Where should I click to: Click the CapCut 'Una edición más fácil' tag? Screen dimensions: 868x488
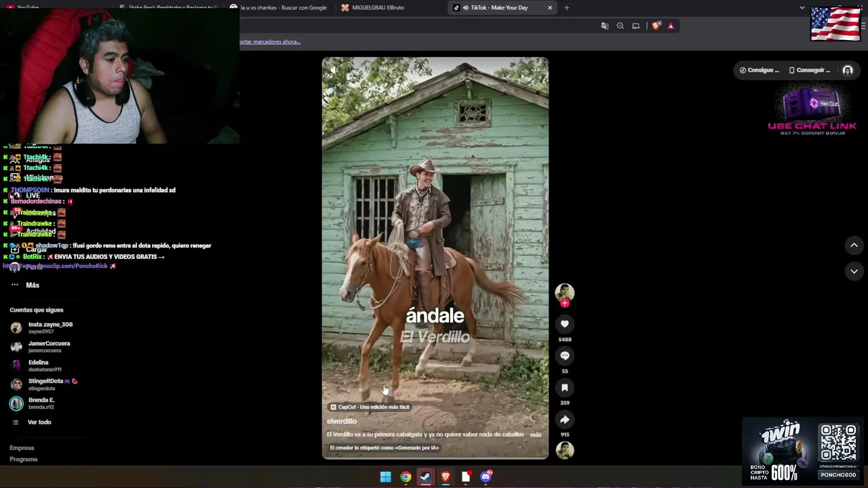(370, 407)
